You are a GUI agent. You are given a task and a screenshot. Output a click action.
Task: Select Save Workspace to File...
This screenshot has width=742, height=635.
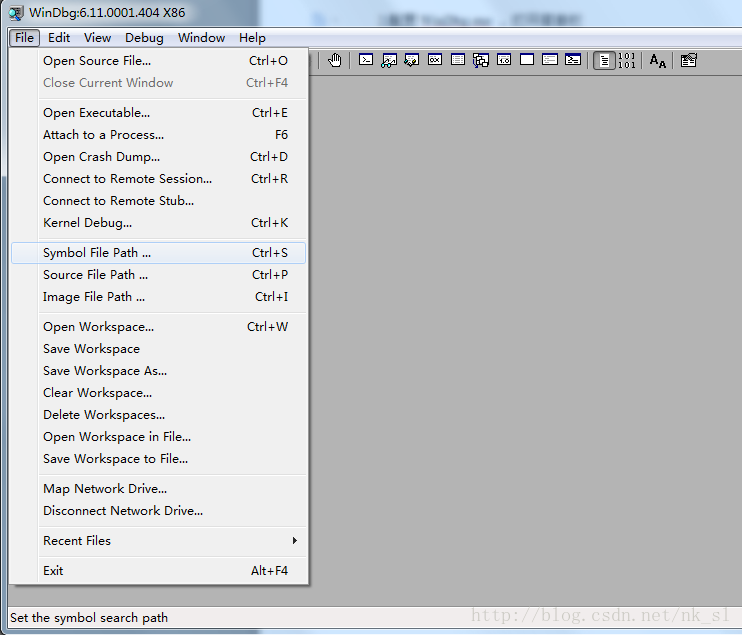[x=159, y=459]
